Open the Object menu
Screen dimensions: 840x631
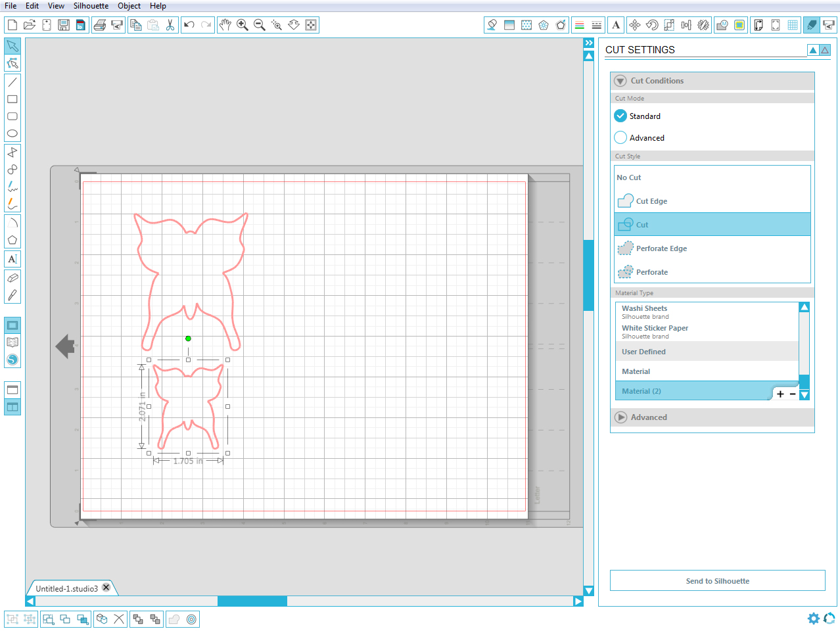tap(129, 6)
